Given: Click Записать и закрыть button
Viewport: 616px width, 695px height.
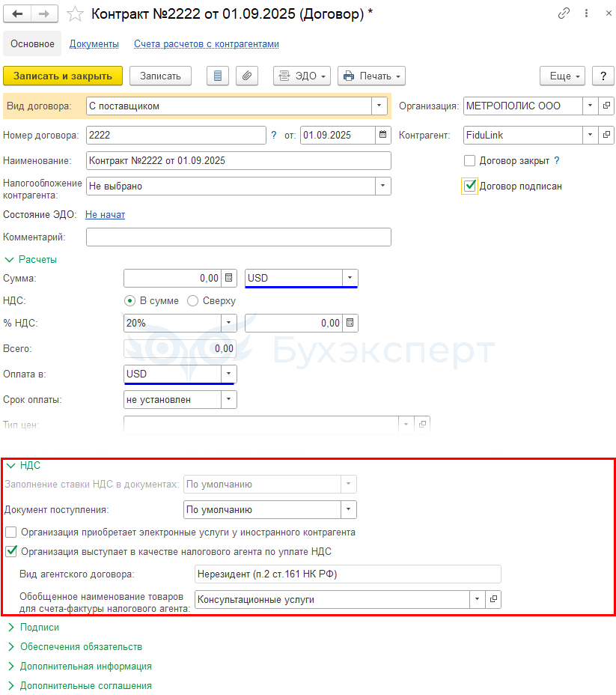Looking at the screenshot, I should [x=63, y=76].
